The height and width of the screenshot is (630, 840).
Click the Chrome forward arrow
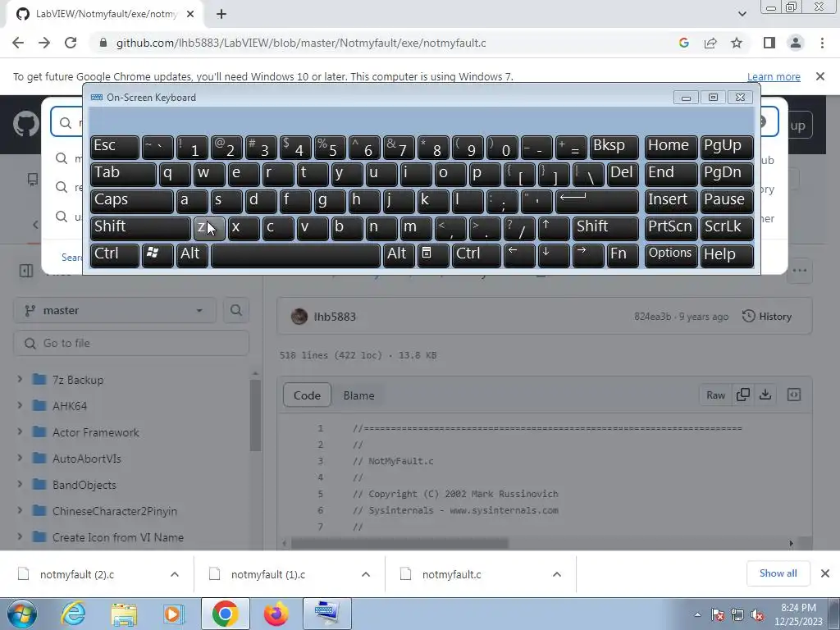pyautogui.click(x=44, y=43)
